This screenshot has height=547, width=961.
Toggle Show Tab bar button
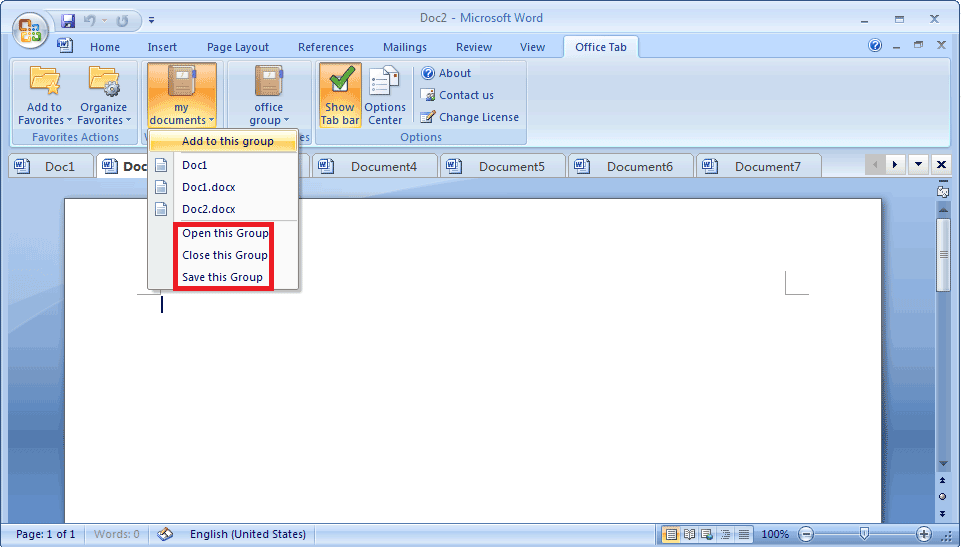click(340, 95)
